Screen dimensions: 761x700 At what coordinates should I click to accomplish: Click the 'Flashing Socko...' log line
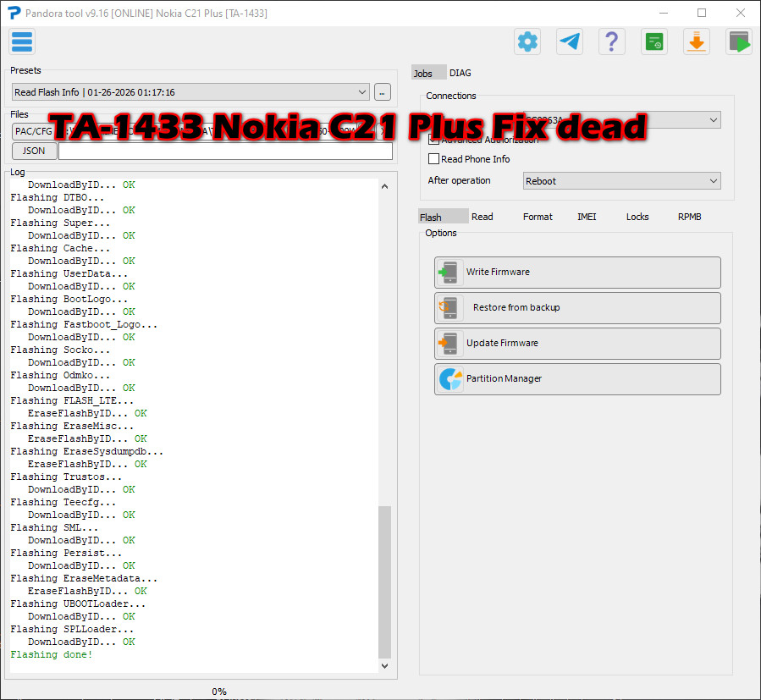[x=60, y=350]
